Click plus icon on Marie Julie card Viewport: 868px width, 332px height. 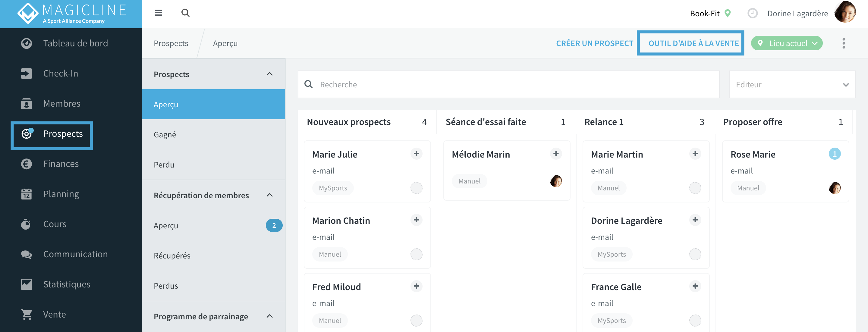tap(417, 154)
